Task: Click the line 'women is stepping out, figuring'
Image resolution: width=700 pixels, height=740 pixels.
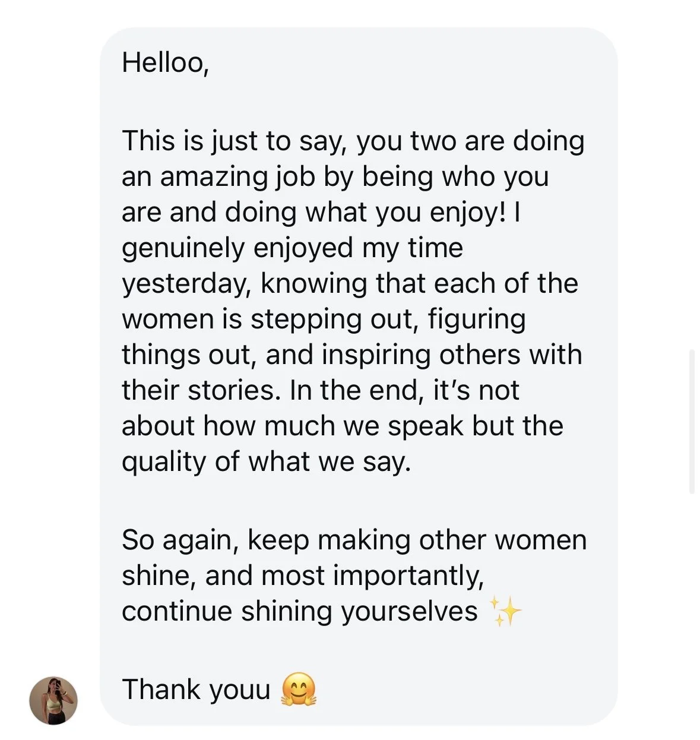Action: click(x=324, y=320)
